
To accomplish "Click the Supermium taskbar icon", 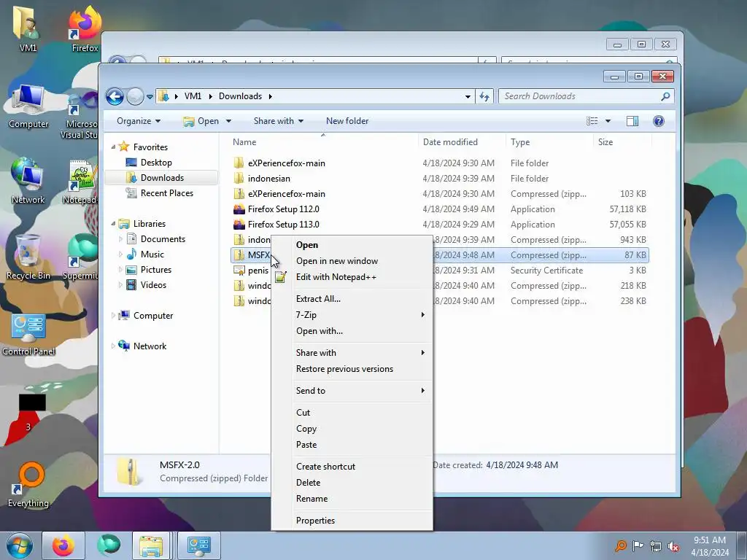I will [108, 545].
